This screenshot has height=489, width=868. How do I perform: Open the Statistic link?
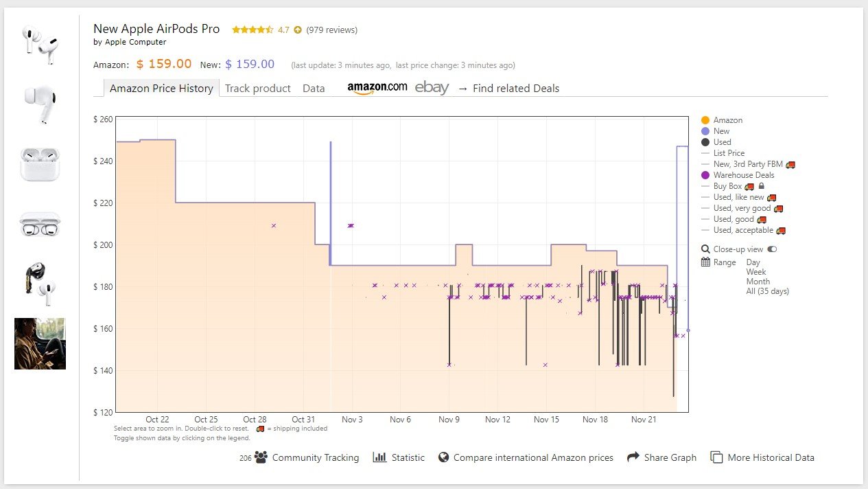tap(408, 457)
